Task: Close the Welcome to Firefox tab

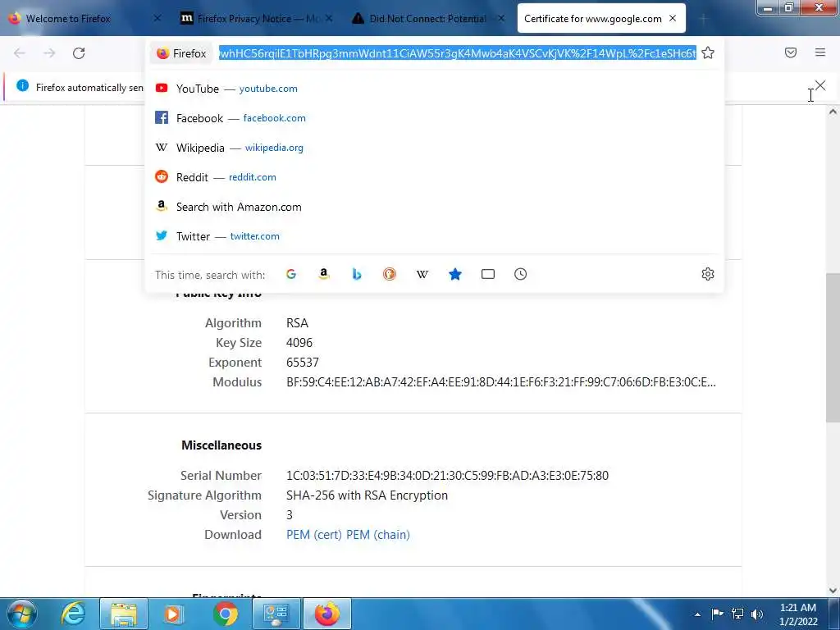Action: click(x=157, y=18)
